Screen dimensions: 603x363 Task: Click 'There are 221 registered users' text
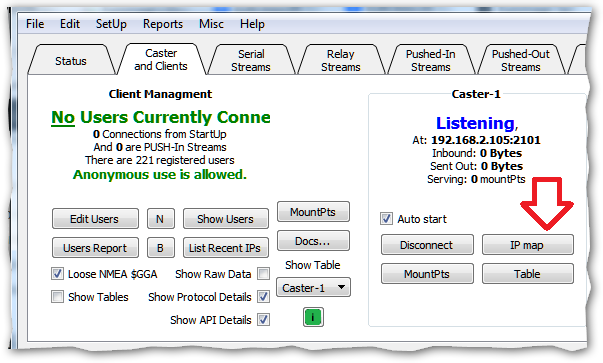coord(160,160)
